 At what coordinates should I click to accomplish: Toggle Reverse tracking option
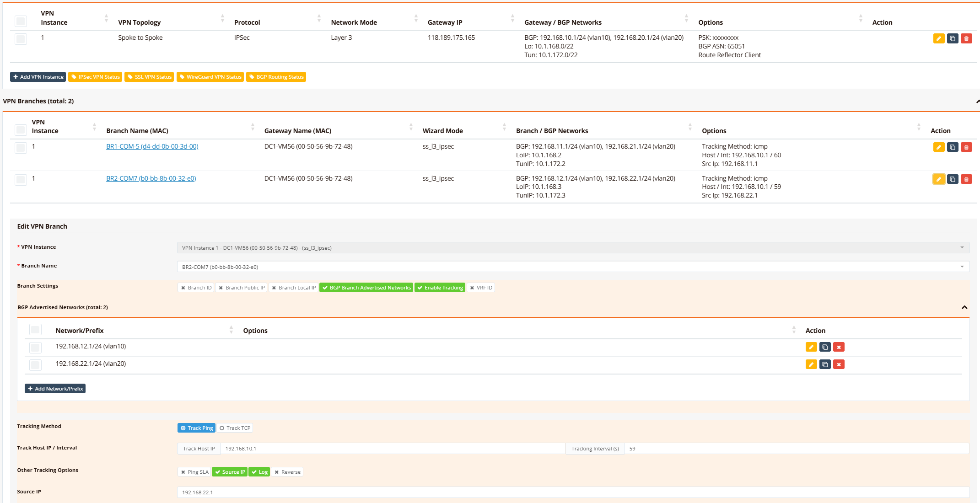287,472
